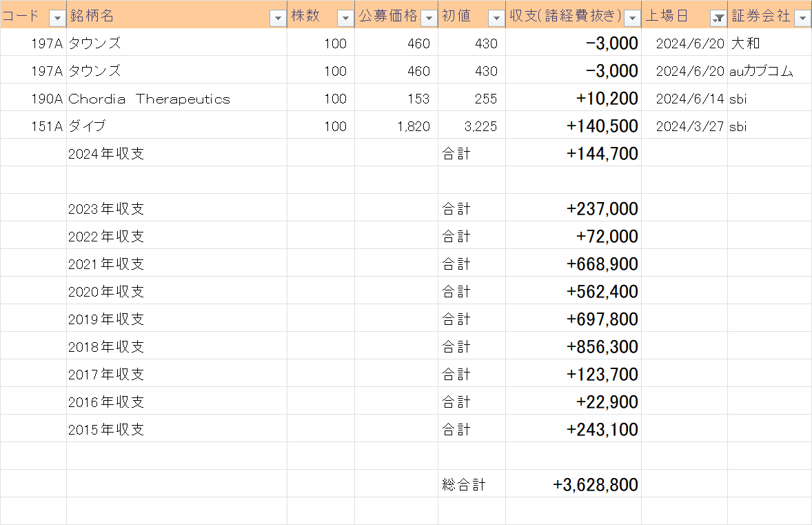Image resolution: width=812 pixels, height=525 pixels.
Task: Click タウンズ in the 大和 row
Action: click(x=176, y=43)
